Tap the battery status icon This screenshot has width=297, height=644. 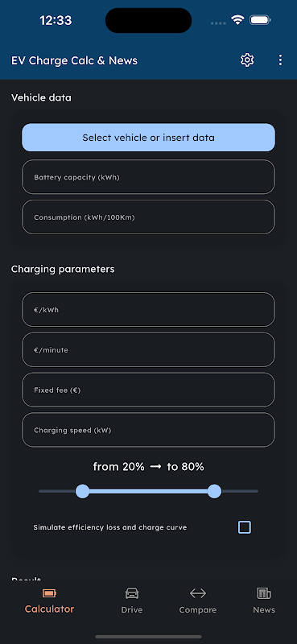pyautogui.click(x=260, y=19)
